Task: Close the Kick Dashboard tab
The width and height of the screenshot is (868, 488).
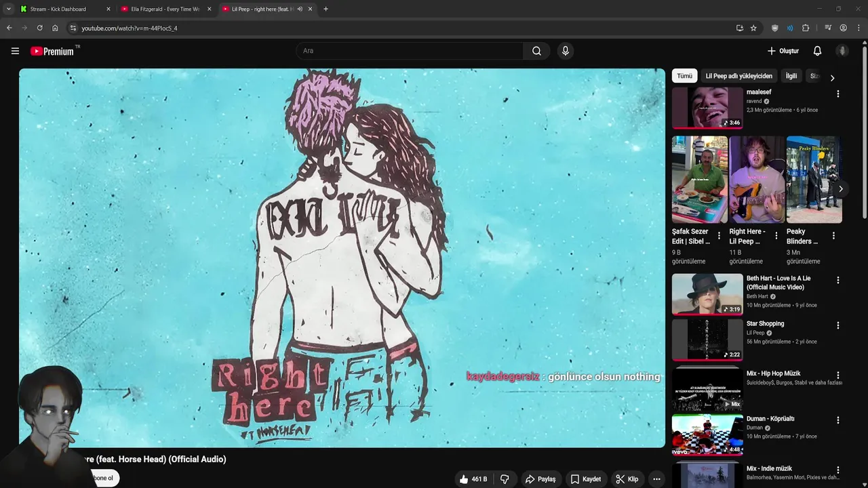Action: [x=108, y=9]
